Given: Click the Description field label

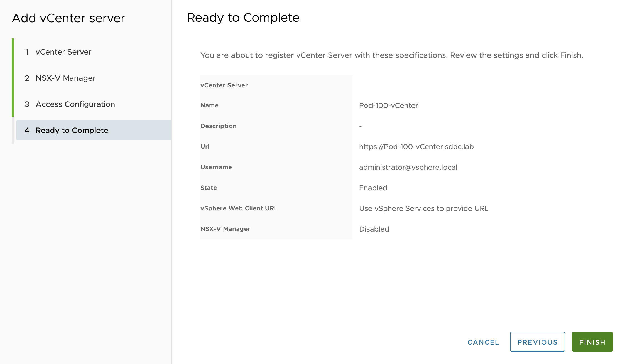Looking at the screenshot, I should (x=218, y=126).
